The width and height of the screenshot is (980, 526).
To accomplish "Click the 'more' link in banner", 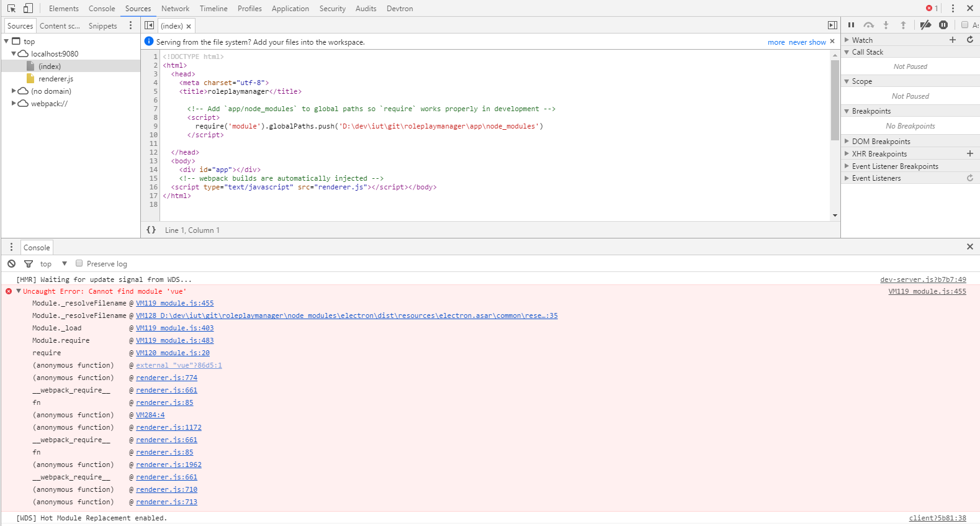I will click(776, 42).
